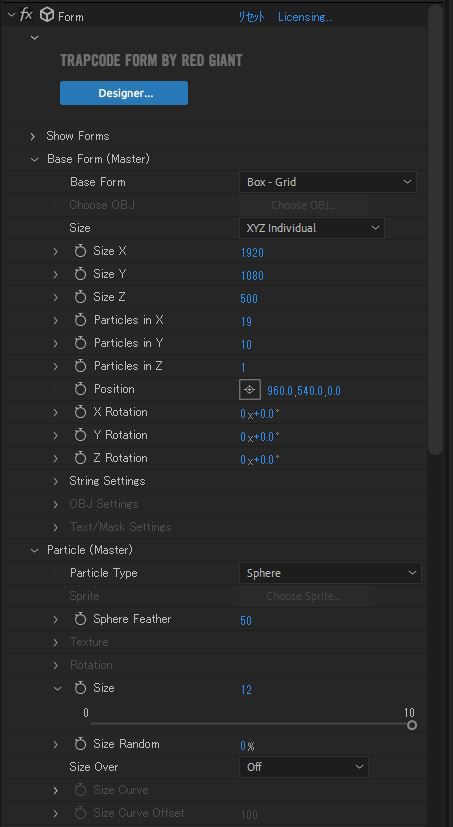
Task: Open the Licensing... link
Action: point(305,17)
